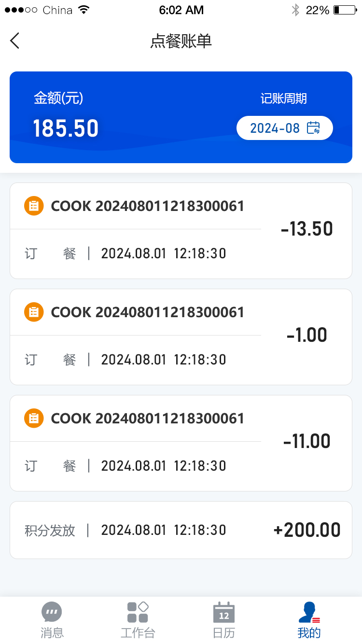Switch to the 工作台 workbench tab
The image size is (362, 644).
click(x=138, y=620)
